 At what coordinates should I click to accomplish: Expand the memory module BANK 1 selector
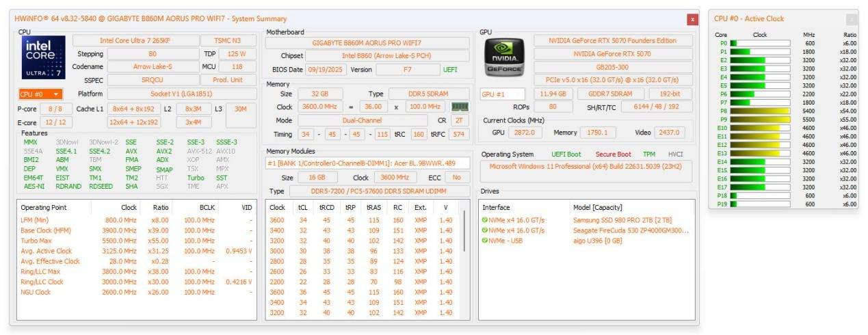tap(367, 163)
